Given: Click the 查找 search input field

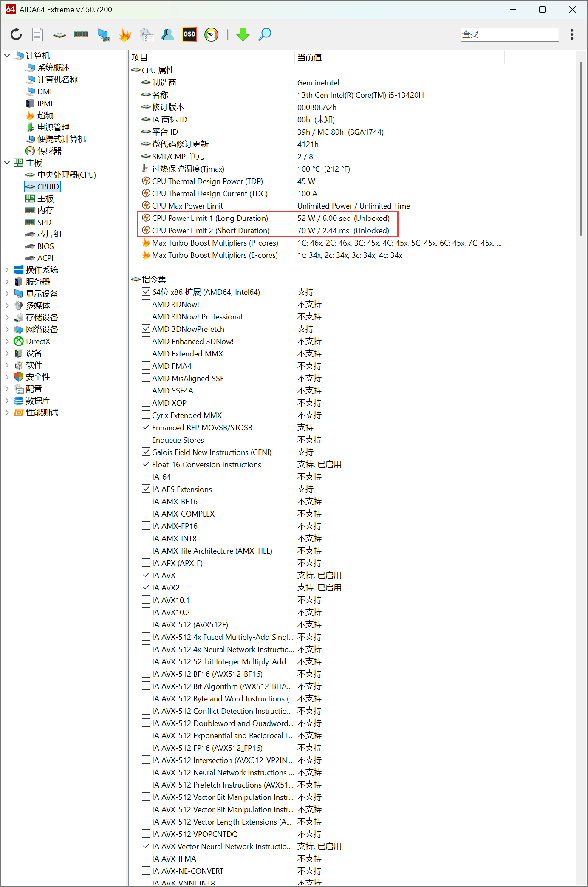Looking at the screenshot, I should pyautogui.click(x=510, y=34).
